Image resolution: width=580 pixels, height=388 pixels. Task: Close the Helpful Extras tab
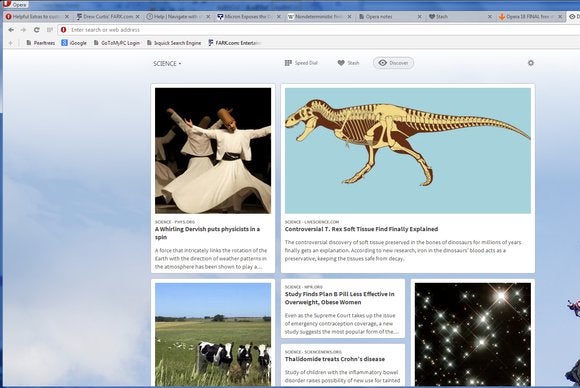point(67,17)
